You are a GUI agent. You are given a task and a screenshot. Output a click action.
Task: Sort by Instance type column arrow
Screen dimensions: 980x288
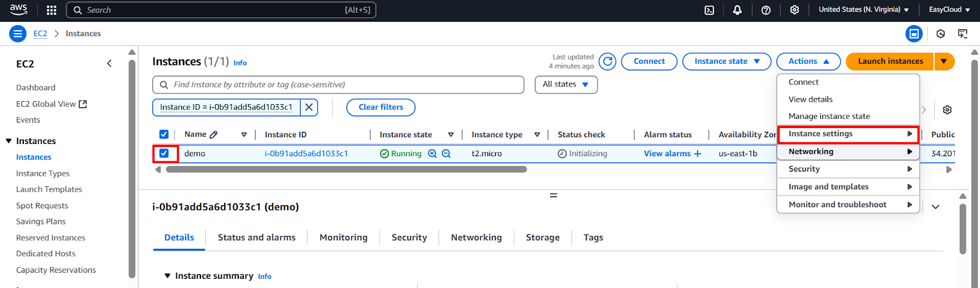(537, 135)
